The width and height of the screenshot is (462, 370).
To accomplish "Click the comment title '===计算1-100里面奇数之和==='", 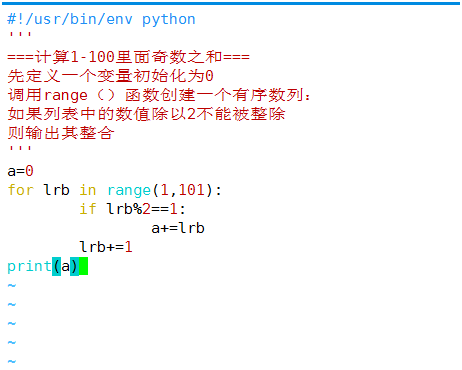I will [x=128, y=57].
